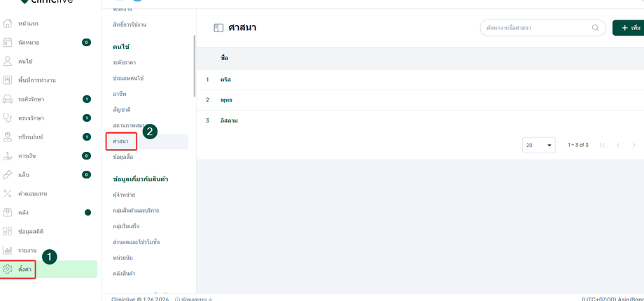644x301 pixels.
Task: Click the search magnifier icon
Action: [596, 28]
